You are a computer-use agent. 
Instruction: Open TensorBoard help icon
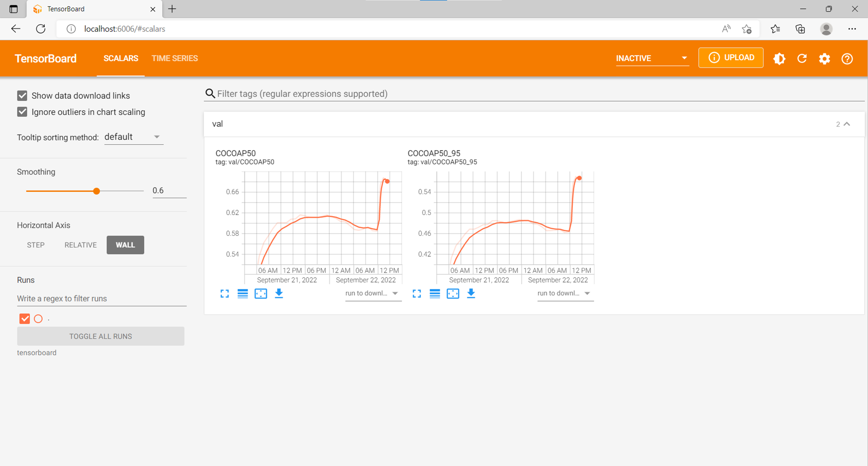847,59
